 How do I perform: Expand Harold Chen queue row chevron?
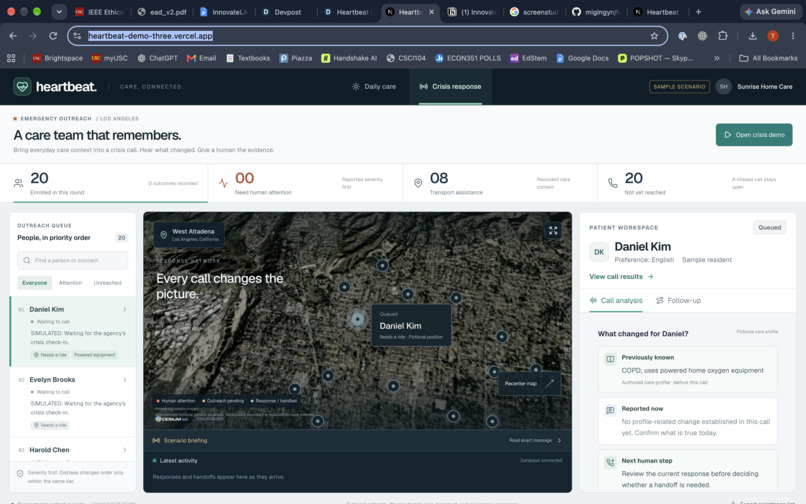click(x=124, y=450)
